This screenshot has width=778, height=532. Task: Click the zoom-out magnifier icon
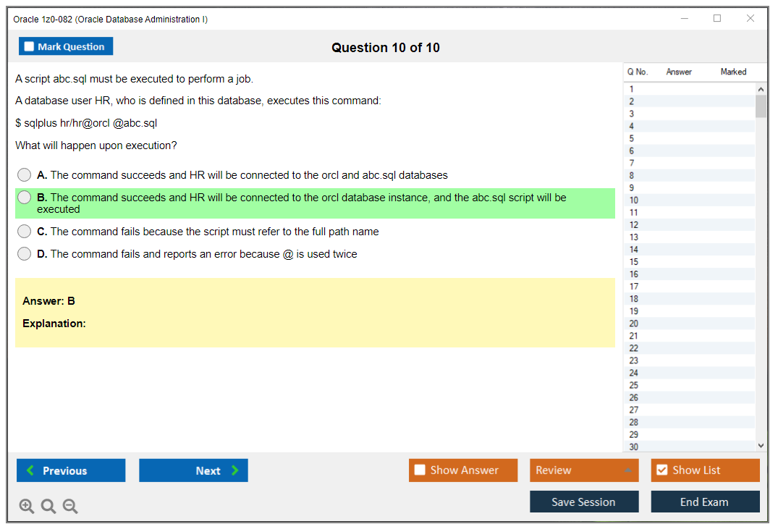[x=69, y=506]
